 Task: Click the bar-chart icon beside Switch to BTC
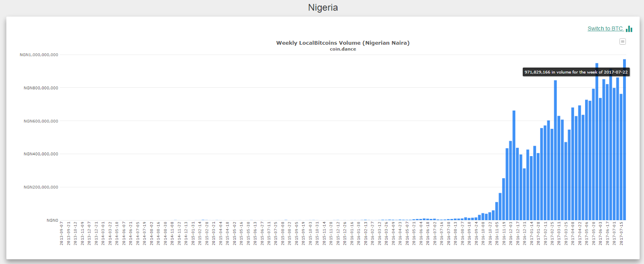point(629,29)
